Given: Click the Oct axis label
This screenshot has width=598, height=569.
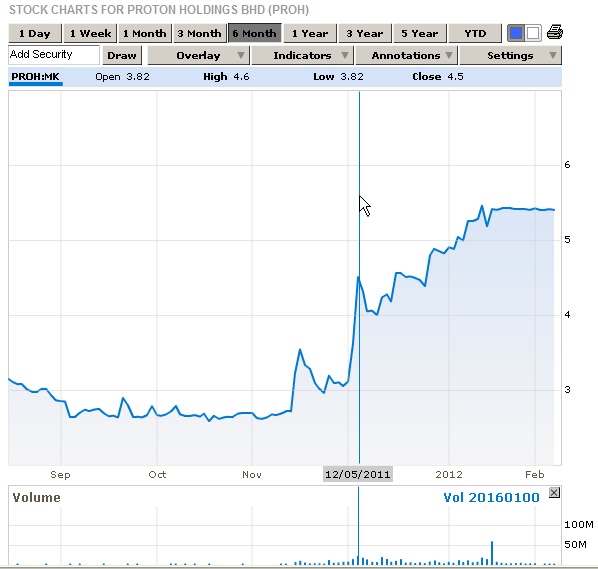Looking at the screenshot, I should [157, 475].
